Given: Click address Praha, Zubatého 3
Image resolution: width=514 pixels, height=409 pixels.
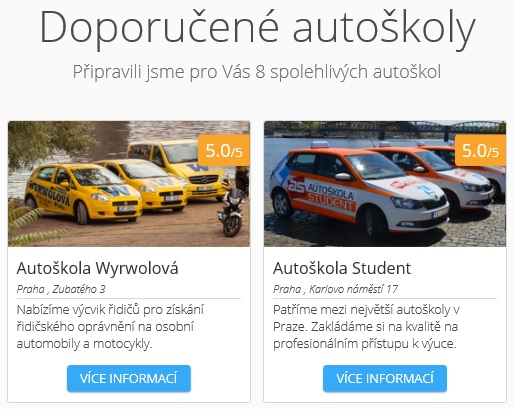Looking at the screenshot, I should [x=61, y=289].
